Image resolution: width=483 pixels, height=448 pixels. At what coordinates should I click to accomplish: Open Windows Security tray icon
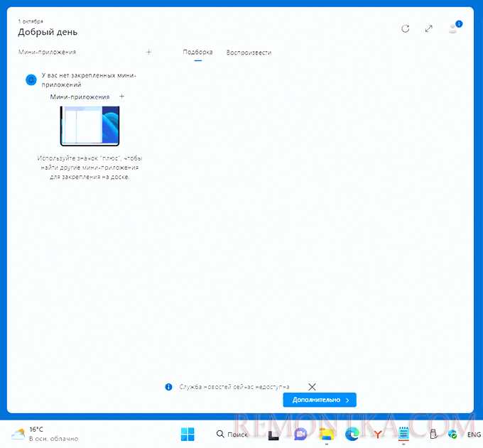tap(453, 435)
